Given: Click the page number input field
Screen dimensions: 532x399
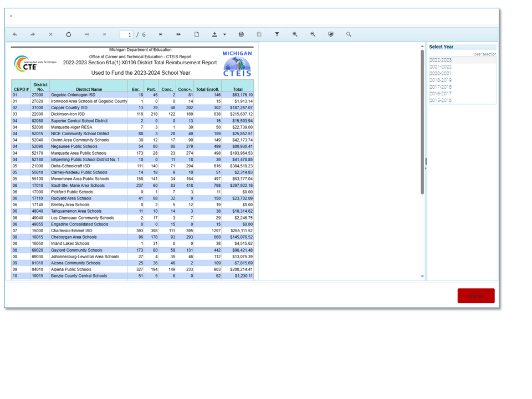Looking at the screenshot, I should [127, 34].
